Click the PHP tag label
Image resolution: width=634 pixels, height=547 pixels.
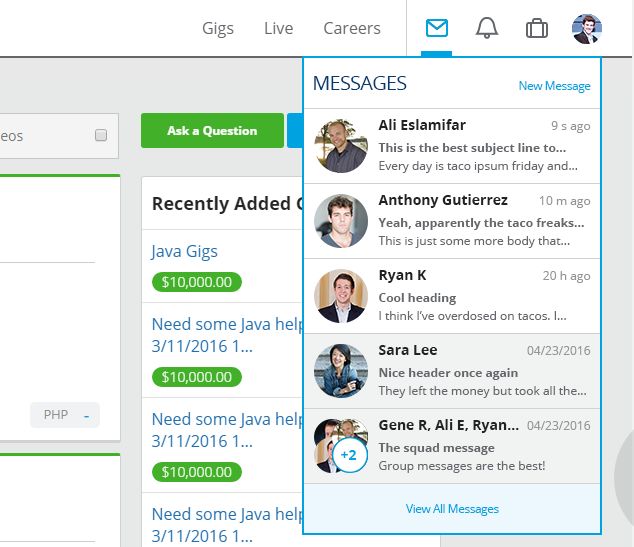point(56,414)
